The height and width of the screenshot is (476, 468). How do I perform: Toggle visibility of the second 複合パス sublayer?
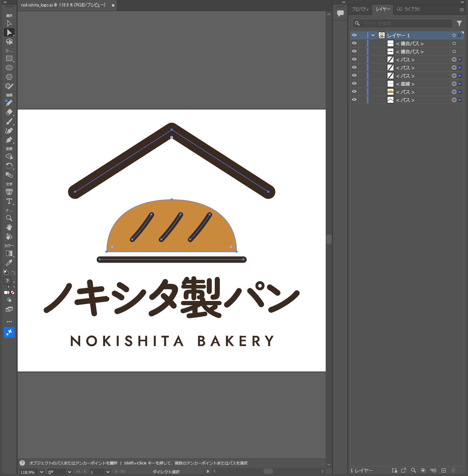[x=354, y=51]
